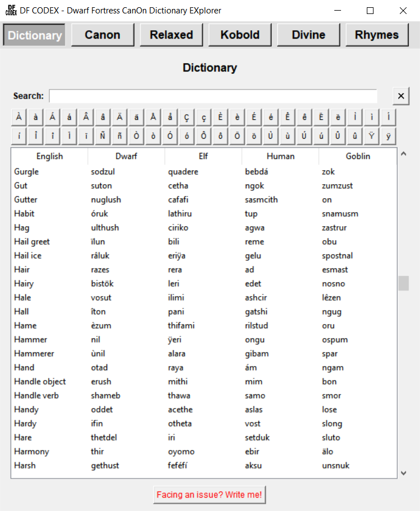Switch to the Dictionary tab
The image size is (420, 511).
34,35
